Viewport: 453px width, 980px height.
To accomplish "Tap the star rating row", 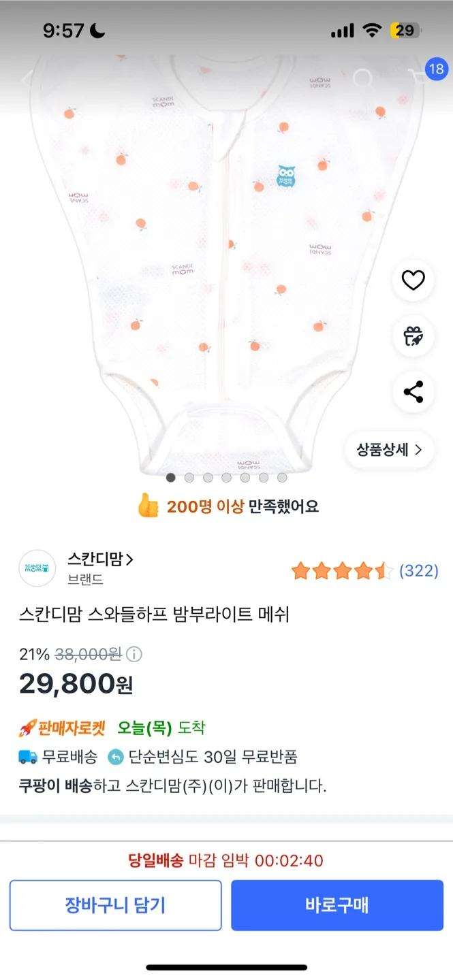I will coord(342,571).
